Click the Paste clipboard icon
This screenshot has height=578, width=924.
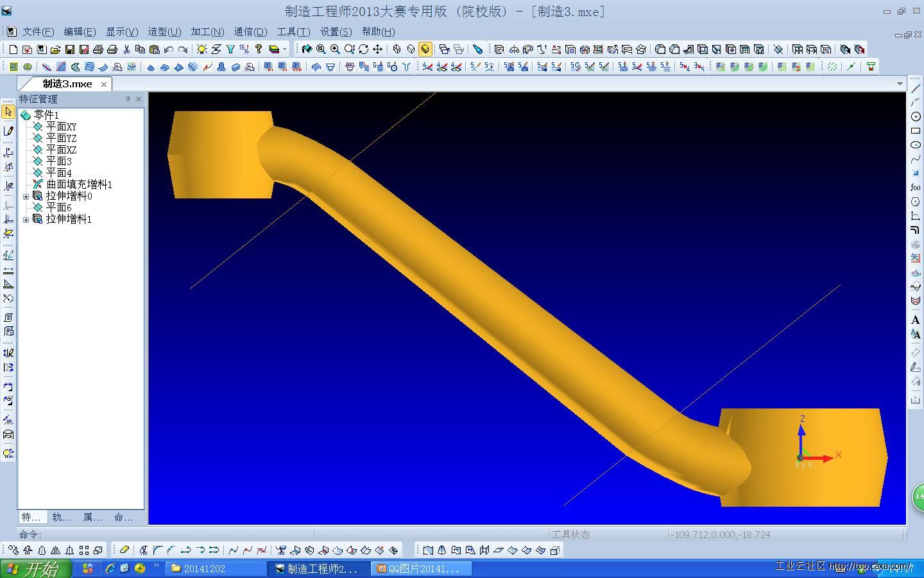[x=155, y=49]
